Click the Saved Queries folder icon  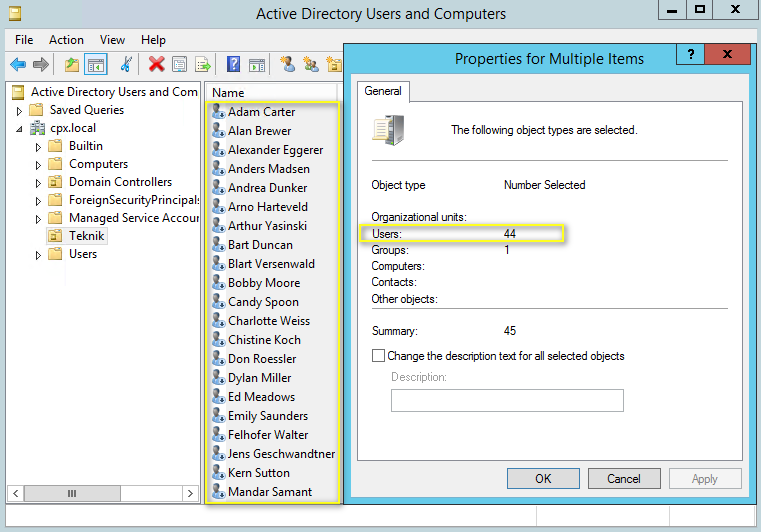pos(36,110)
